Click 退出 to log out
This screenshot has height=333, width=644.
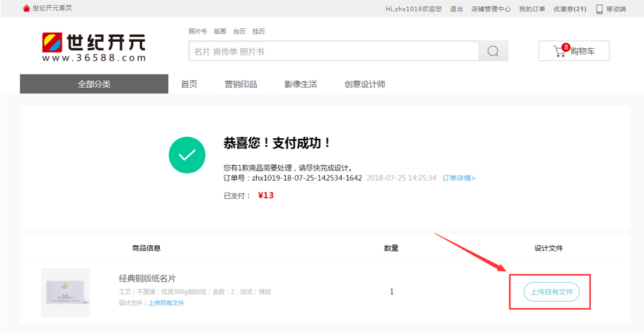tap(456, 9)
